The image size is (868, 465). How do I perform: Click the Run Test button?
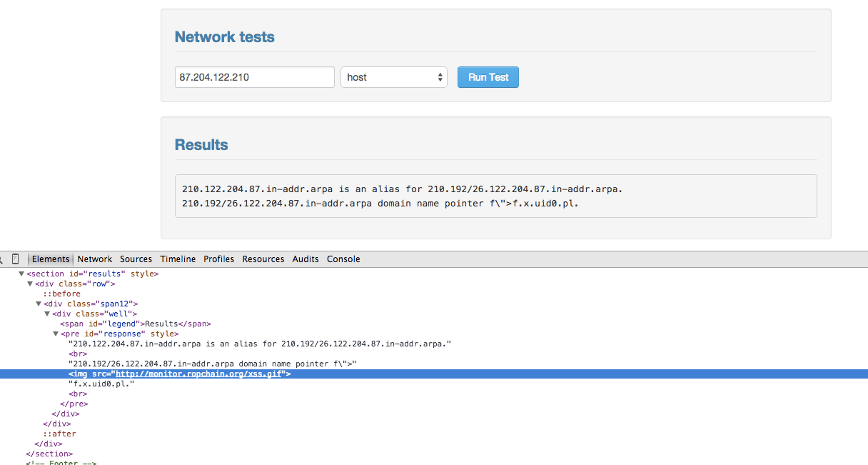[x=488, y=77]
